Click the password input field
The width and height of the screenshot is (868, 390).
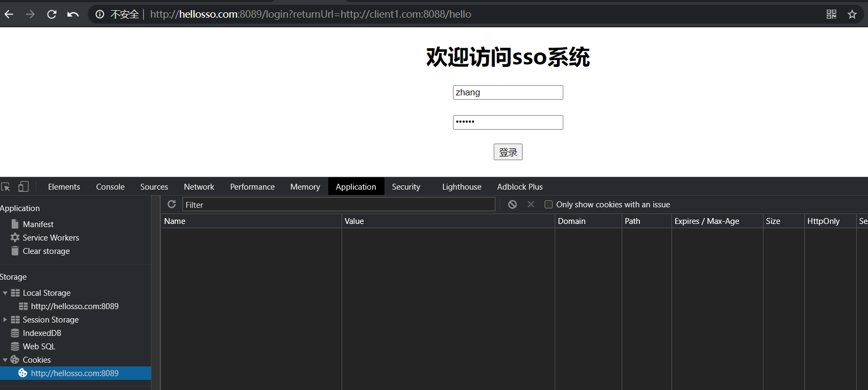(x=508, y=122)
